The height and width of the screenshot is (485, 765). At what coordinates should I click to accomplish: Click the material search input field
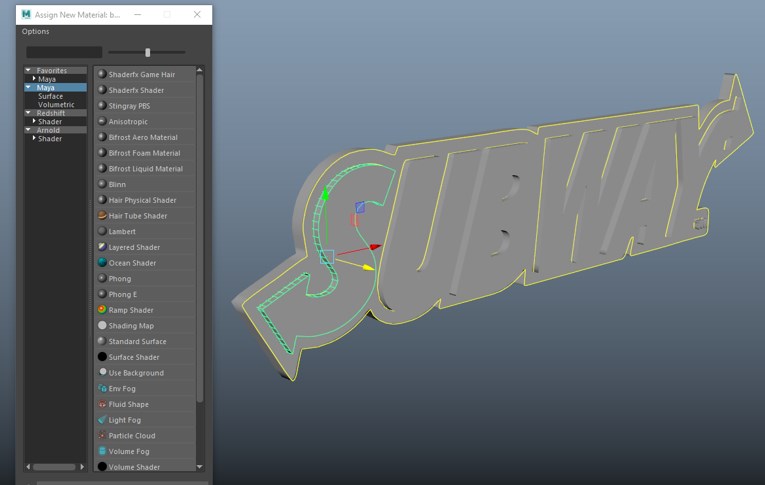(64, 52)
